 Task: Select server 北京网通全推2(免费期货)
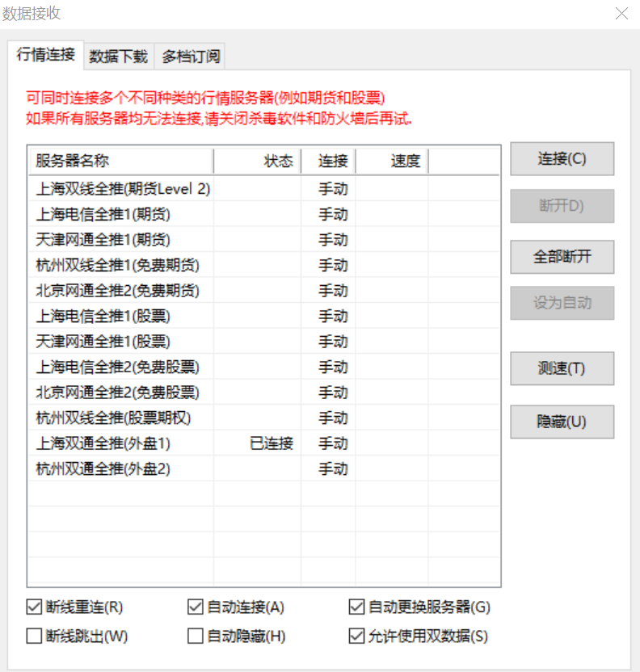(264, 291)
